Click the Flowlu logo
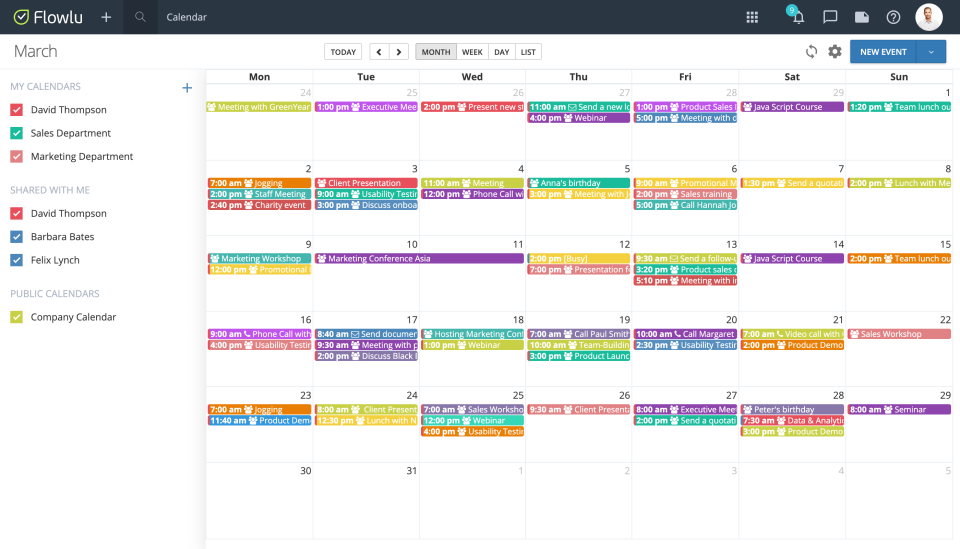Viewport: 960px width, 549px height. point(48,17)
